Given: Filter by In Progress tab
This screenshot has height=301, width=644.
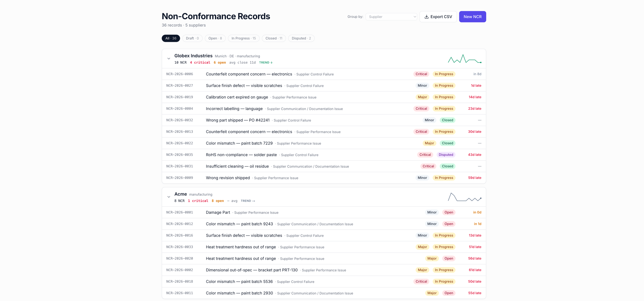Looking at the screenshot, I should (x=244, y=38).
